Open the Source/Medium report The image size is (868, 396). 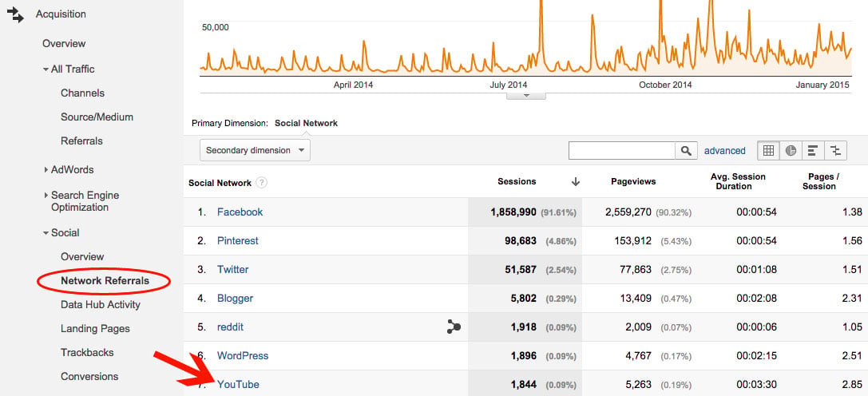(97, 117)
